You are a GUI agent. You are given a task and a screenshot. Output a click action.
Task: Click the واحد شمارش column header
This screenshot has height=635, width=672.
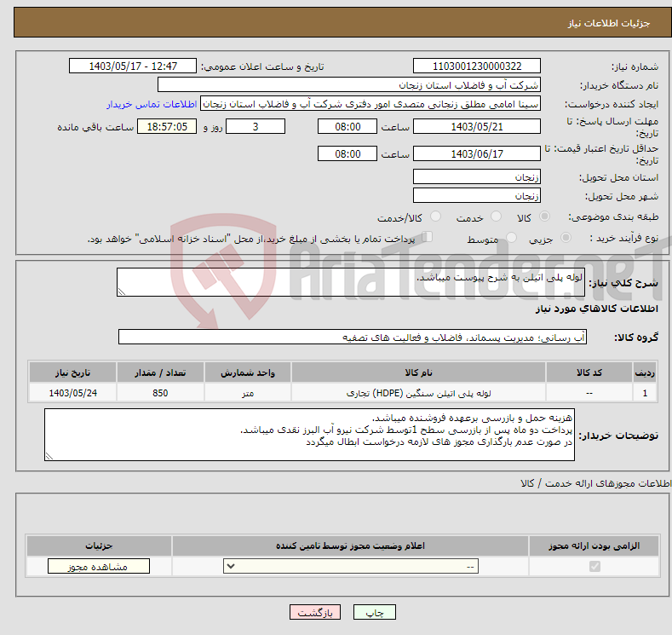tap(248, 372)
